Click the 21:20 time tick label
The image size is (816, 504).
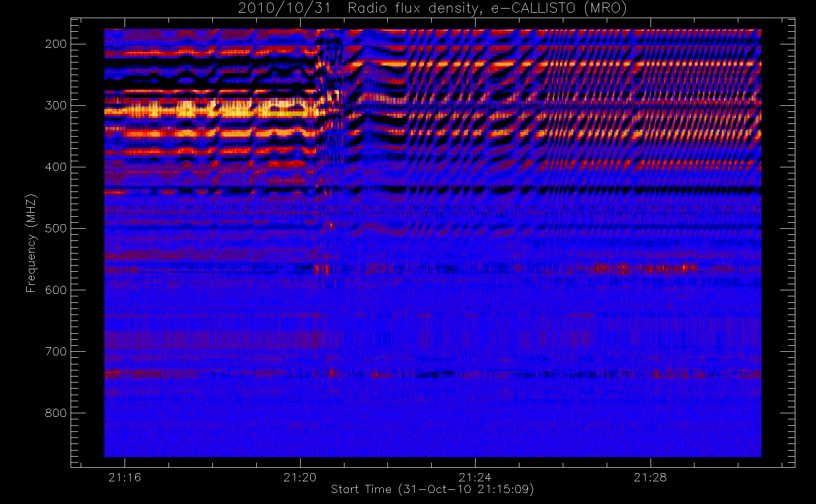(300, 477)
